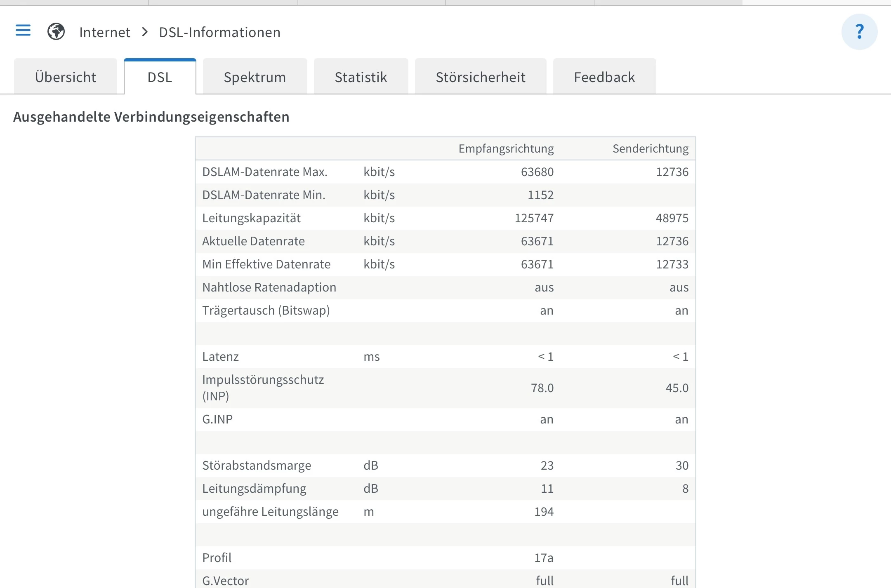The image size is (891, 588).
Task: Click the Profil value 17a
Action: click(x=544, y=558)
